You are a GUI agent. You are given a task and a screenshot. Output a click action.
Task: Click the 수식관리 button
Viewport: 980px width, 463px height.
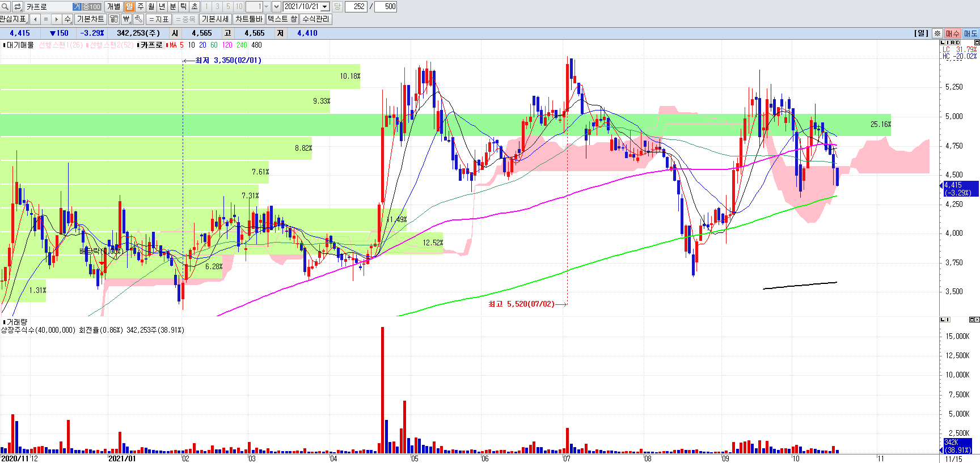[x=316, y=19]
